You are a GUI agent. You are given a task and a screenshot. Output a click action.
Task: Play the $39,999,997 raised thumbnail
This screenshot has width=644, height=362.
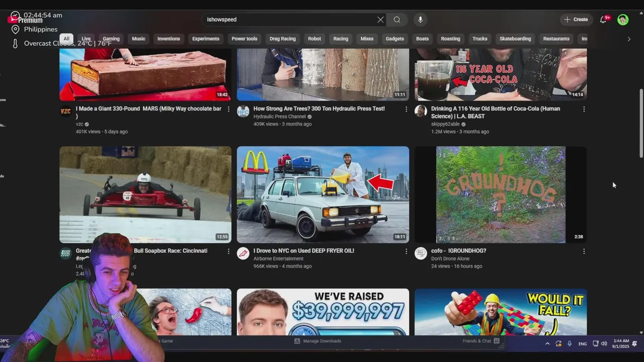click(x=323, y=312)
